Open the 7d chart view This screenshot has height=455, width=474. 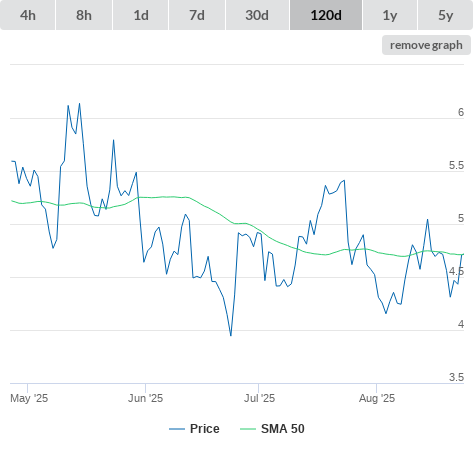(x=197, y=15)
